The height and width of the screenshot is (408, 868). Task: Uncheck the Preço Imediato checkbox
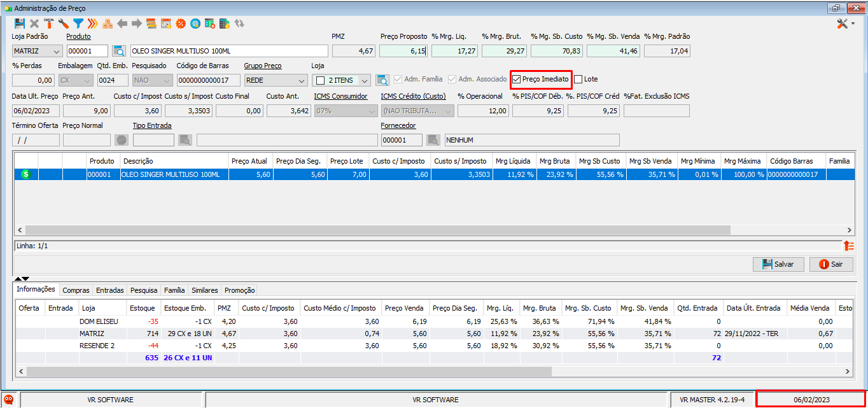(517, 80)
